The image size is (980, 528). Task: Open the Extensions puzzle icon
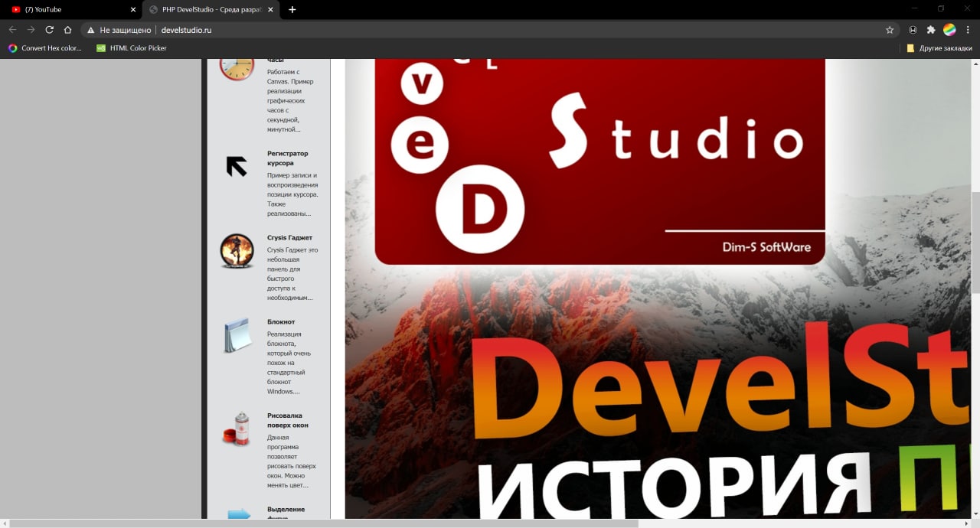tap(931, 30)
